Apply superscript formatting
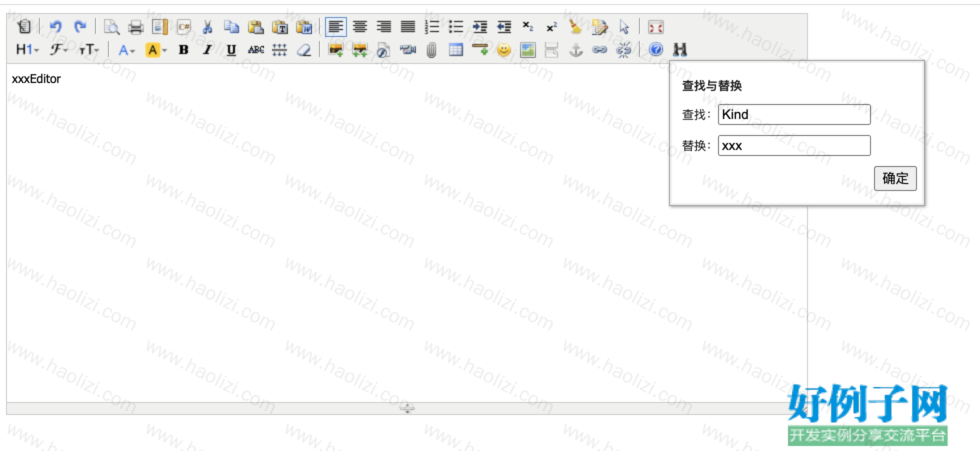The image size is (980, 451). (551, 26)
